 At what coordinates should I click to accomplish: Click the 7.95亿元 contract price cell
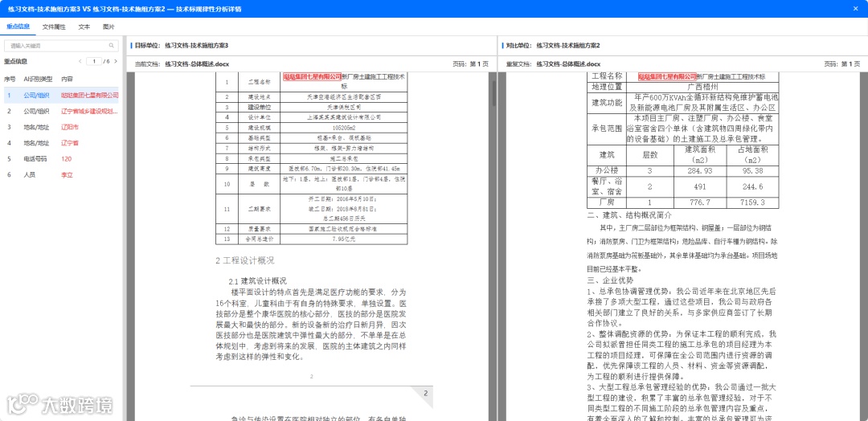(344, 239)
